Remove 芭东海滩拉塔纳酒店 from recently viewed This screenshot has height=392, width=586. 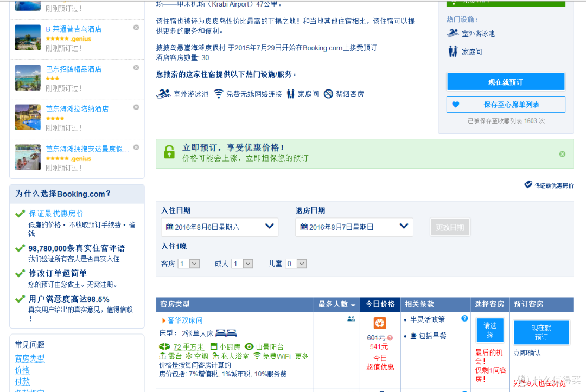pos(136,107)
